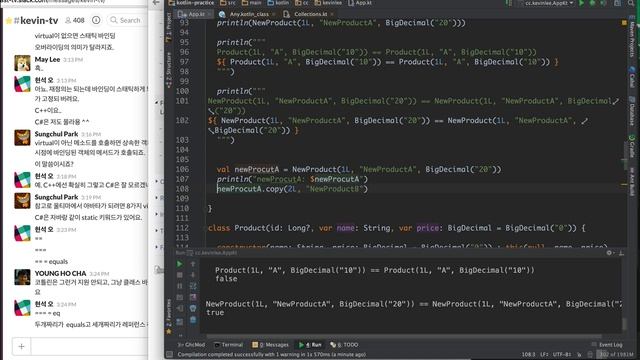Screen dimensions: 640x360
Task: Switch to the Any.kotlin_class editor tab
Action: tap(249, 14)
